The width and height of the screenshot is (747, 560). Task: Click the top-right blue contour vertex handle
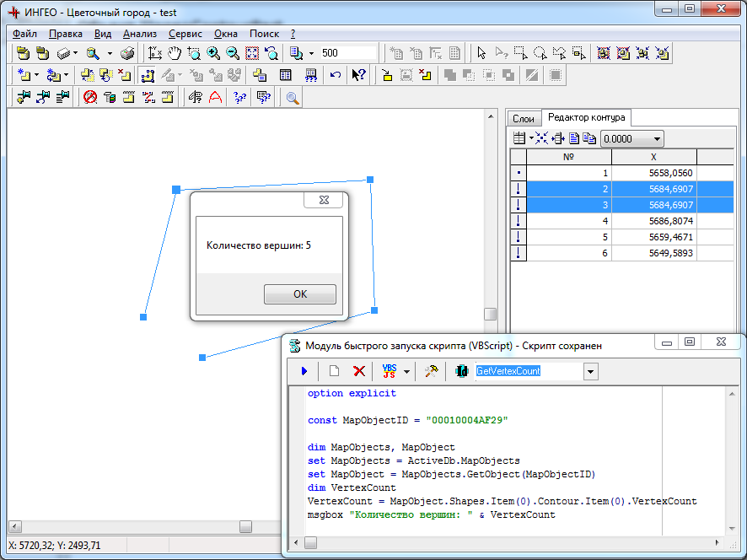click(370, 180)
